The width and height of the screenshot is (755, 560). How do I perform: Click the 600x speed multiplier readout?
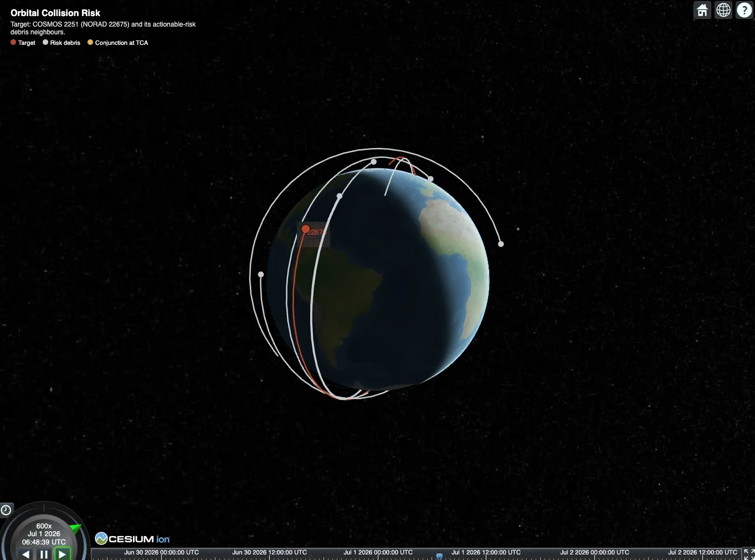pos(44,526)
